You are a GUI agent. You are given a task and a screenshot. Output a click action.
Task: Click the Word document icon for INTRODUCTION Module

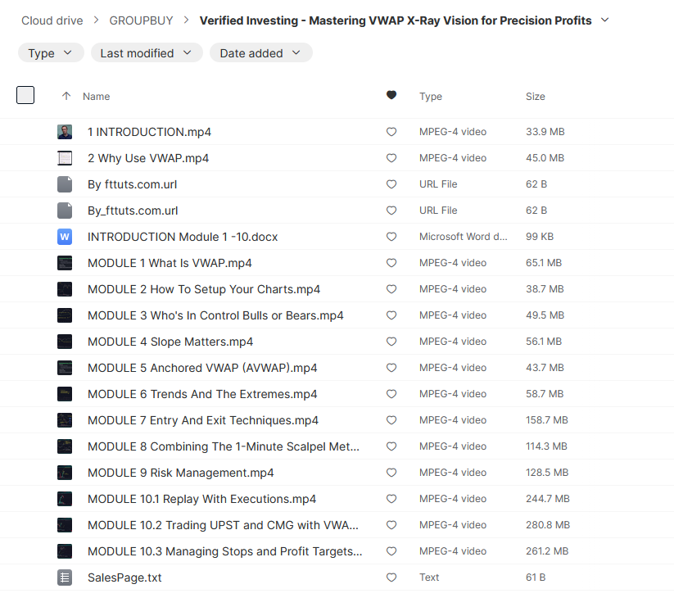[x=65, y=237]
